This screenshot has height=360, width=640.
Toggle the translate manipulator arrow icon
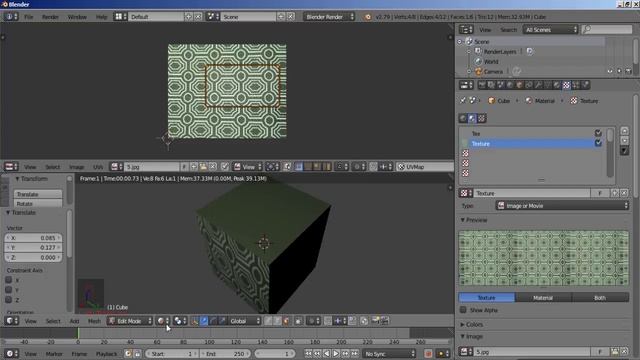click(x=204, y=321)
